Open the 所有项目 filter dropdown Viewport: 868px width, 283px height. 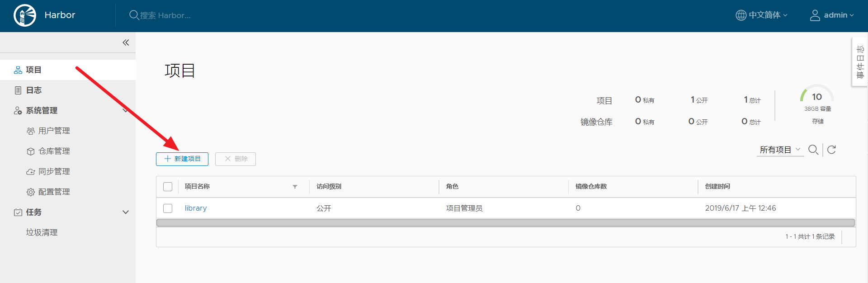pos(780,150)
